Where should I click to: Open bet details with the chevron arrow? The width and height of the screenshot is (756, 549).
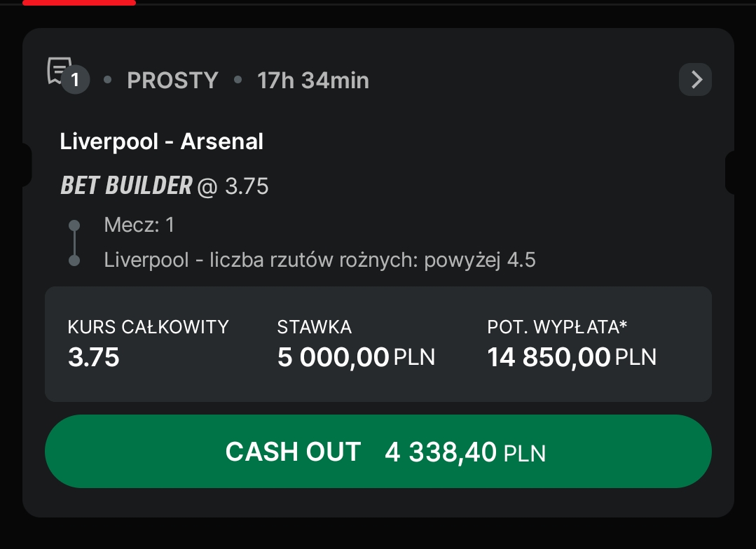[x=695, y=80]
